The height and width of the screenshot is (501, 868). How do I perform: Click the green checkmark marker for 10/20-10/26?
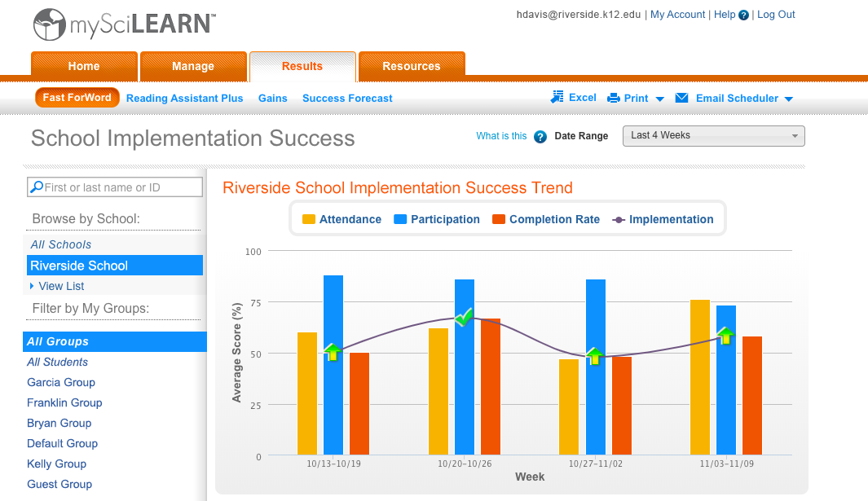coord(464,317)
